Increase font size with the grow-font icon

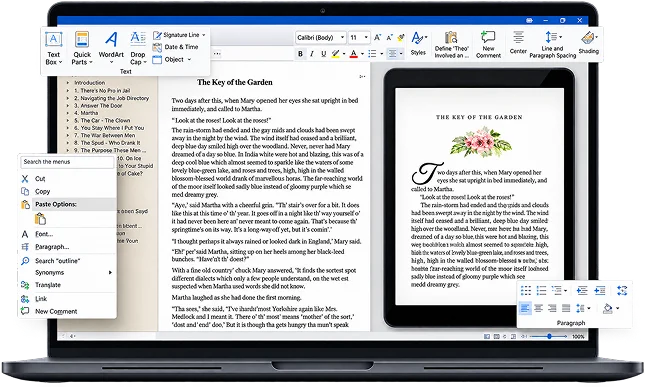[377, 37]
